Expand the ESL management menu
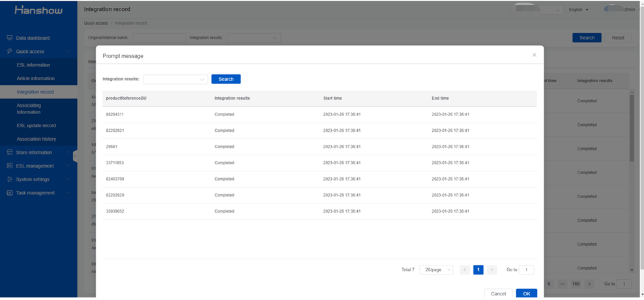 coord(68,166)
